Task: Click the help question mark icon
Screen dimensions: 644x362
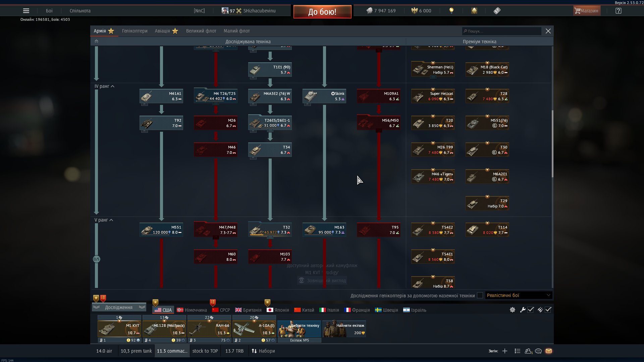Action: click(619, 11)
